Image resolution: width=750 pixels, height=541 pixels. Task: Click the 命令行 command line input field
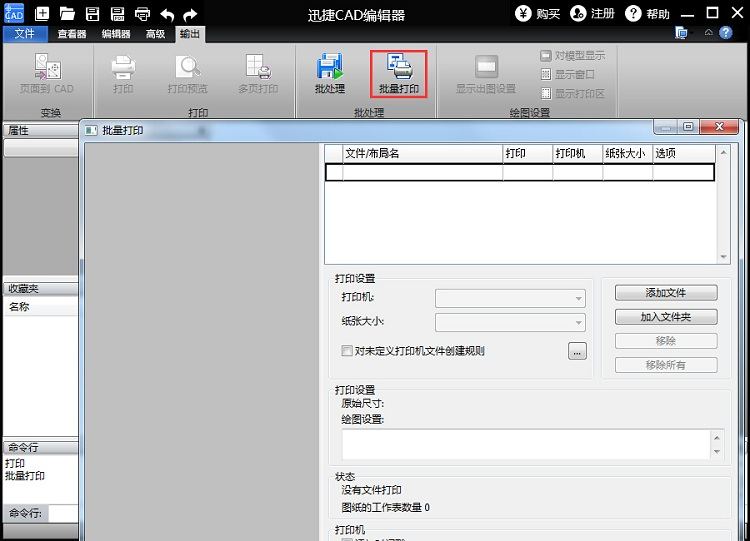(63, 513)
